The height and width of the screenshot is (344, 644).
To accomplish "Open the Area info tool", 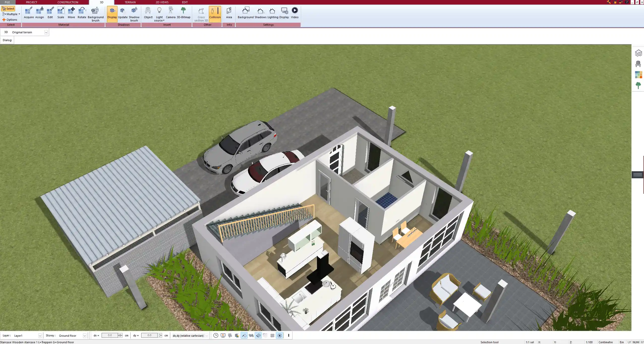I will coord(229,13).
